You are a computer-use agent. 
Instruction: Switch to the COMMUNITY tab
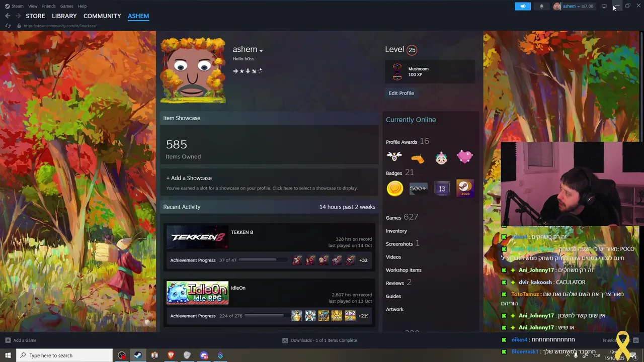tap(102, 16)
